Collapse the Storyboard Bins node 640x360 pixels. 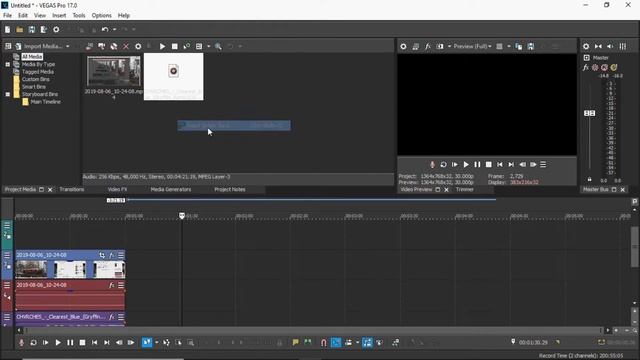click(x=7, y=94)
